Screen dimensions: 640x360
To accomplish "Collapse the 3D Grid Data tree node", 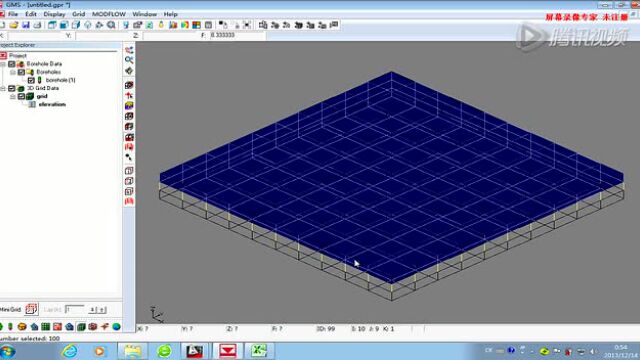I will coord(3,89).
